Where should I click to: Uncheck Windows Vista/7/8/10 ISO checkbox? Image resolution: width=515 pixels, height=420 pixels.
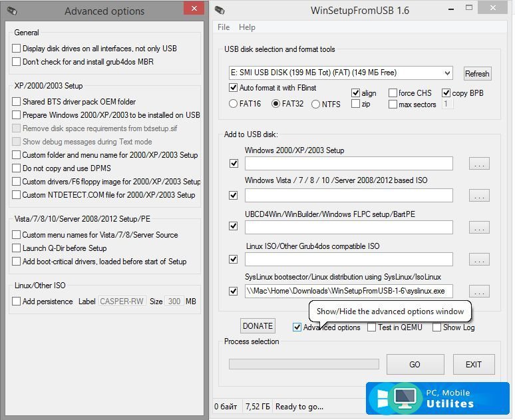click(233, 195)
